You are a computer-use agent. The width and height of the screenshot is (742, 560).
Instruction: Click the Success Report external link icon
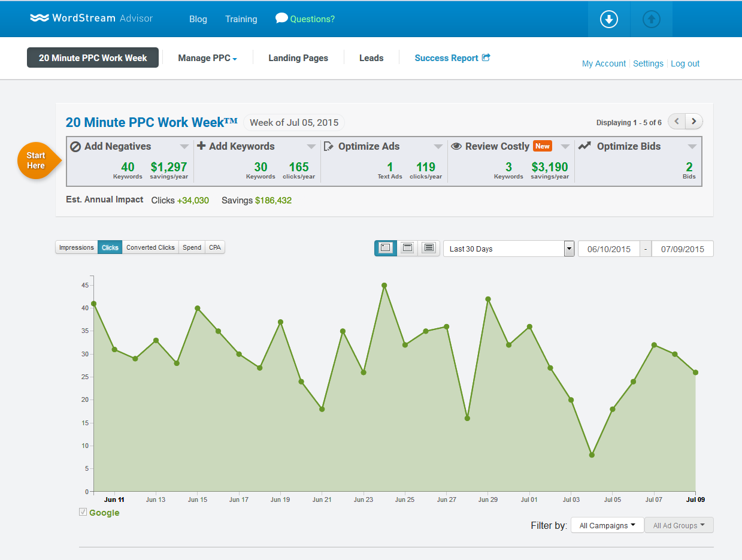pyautogui.click(x=486, y=57)
